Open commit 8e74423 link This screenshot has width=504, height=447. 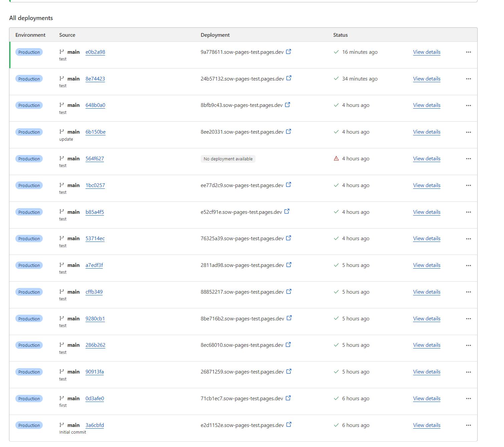pos(95,79)
